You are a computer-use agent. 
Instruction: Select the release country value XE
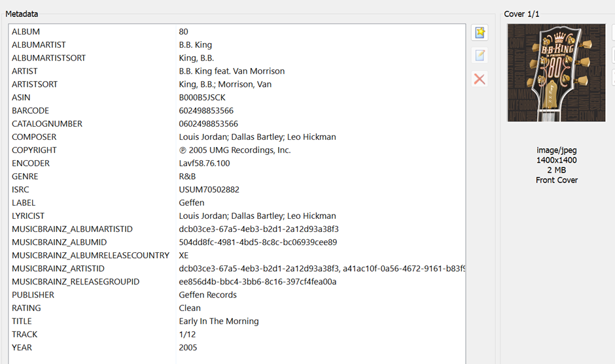(x=184, y=256)
